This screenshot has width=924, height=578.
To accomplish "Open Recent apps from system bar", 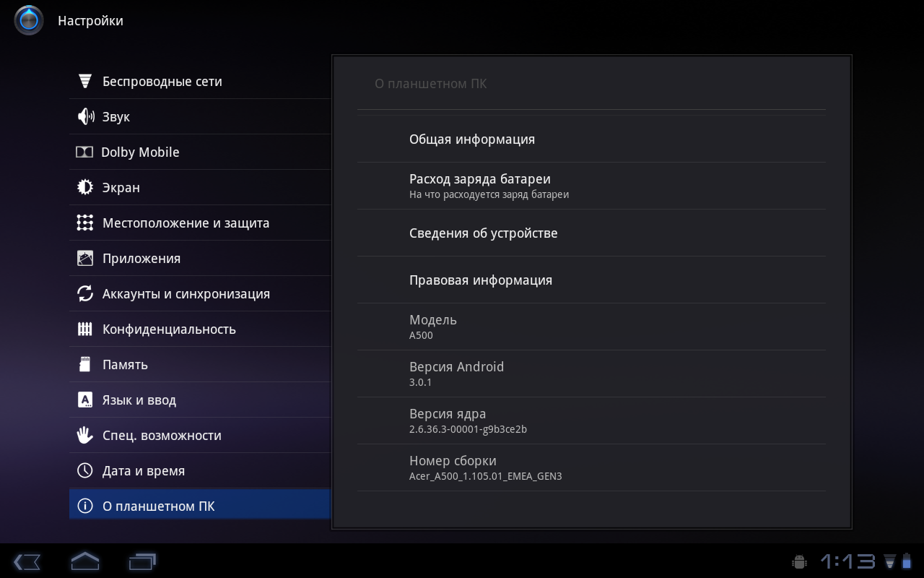I will 142,561.
